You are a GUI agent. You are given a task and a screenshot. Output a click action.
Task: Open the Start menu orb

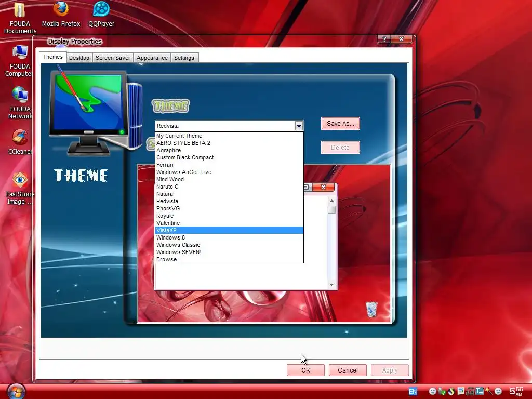tap(15, 392)
